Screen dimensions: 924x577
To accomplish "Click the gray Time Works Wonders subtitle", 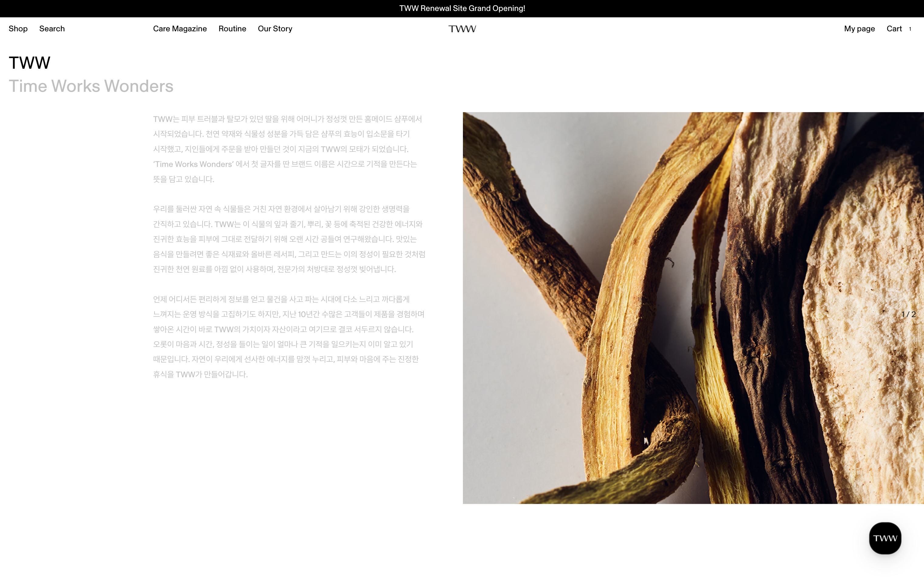I will [91, 86].
